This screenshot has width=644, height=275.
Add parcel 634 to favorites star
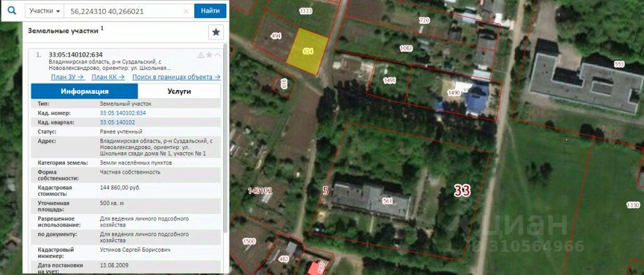pyautogui.click(x=209, y=55)
